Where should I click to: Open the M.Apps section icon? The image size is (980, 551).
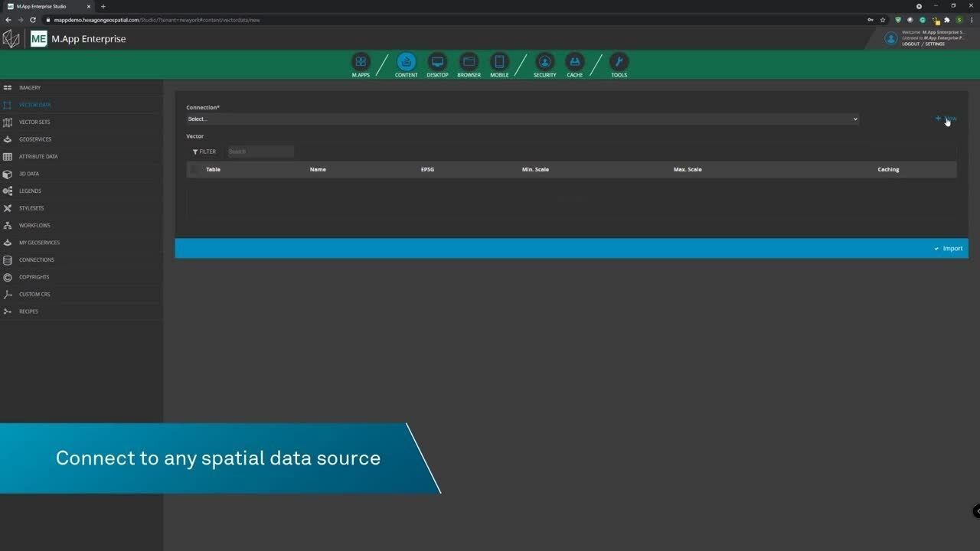tap(361, 62)
